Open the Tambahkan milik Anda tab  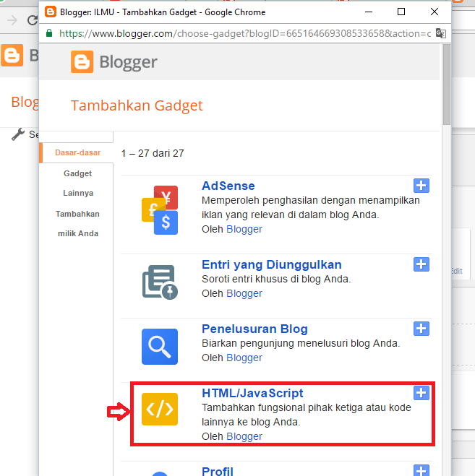click(77, 224)
